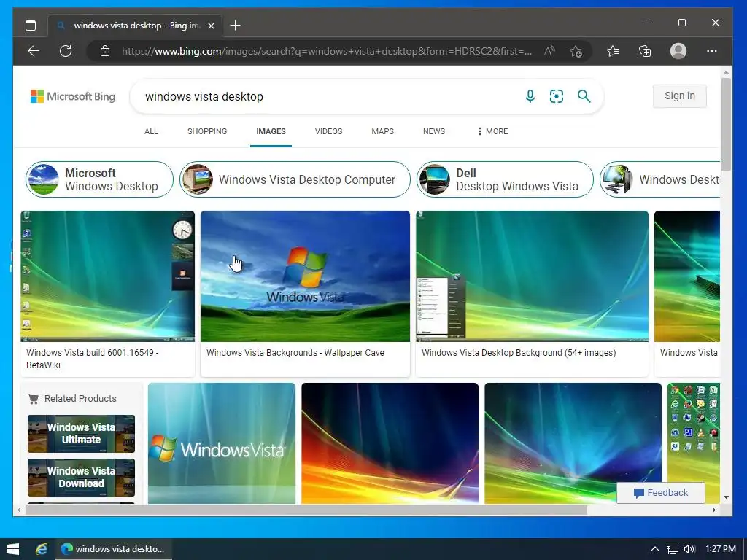
Task: Open a new tab with plus button
Action: pos(235,26)
